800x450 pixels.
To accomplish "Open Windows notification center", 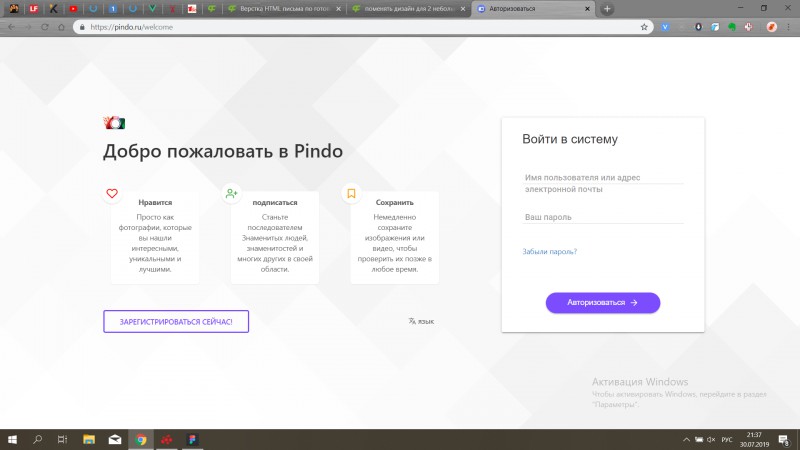I will click(784, 439).
